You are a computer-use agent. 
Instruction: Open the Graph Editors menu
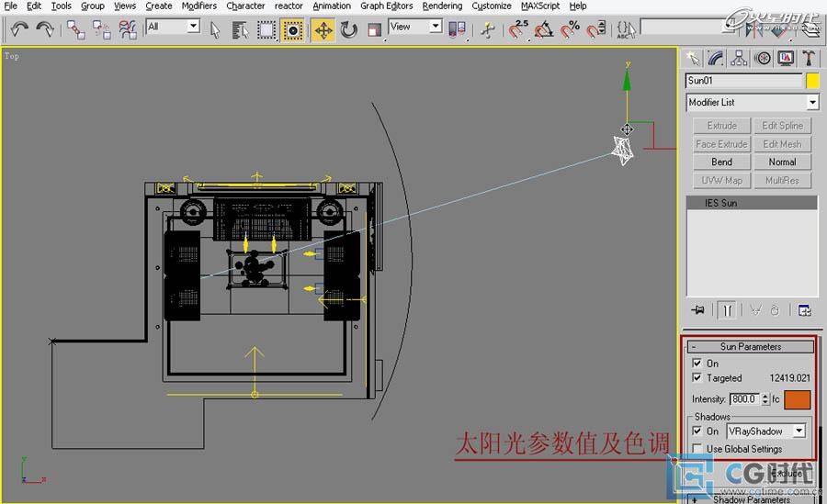click(387, 6)
